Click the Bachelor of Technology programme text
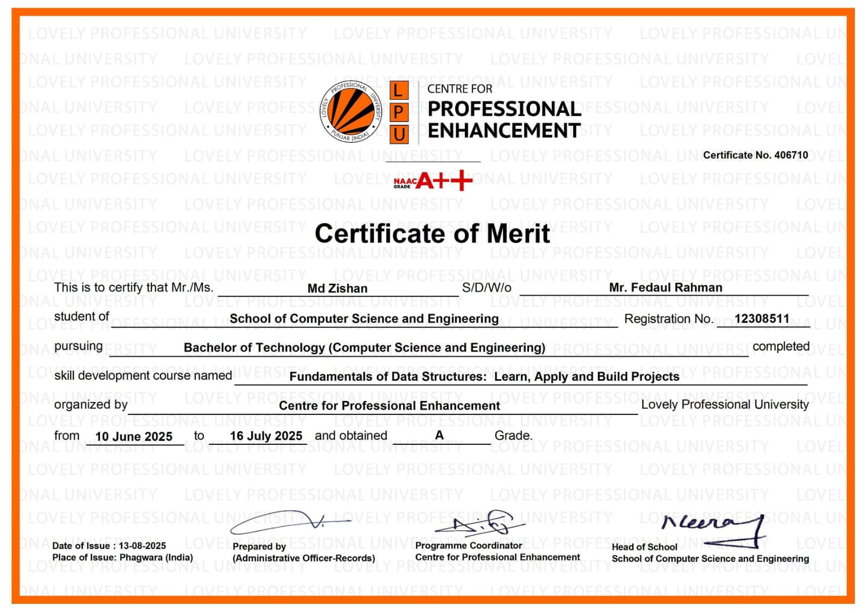The height and width of the screenshot is (613, 868). click(364, 348)
